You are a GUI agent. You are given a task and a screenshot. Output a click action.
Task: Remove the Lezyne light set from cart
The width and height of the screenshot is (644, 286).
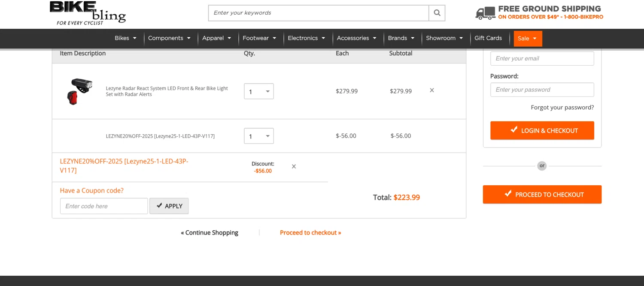coord(432,90)
